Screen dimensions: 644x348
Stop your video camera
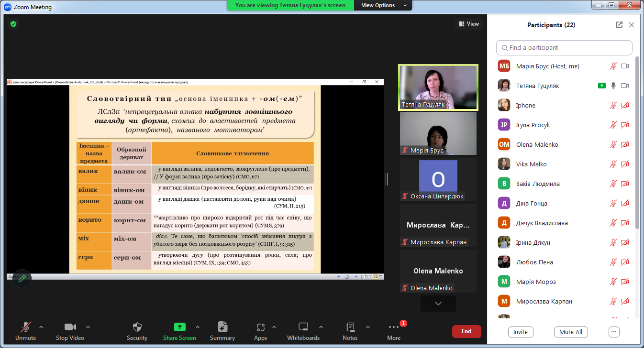point(70,327)
